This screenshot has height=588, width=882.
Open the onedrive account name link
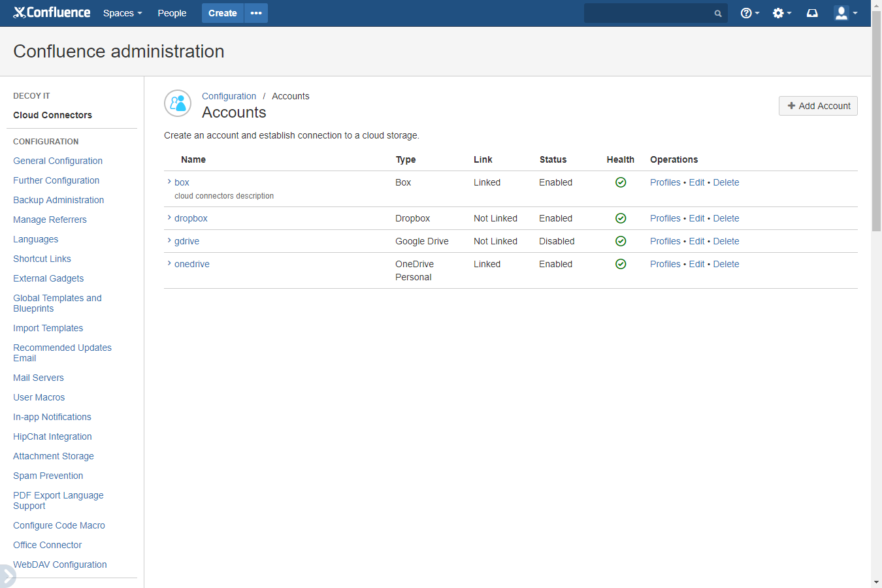192,264
